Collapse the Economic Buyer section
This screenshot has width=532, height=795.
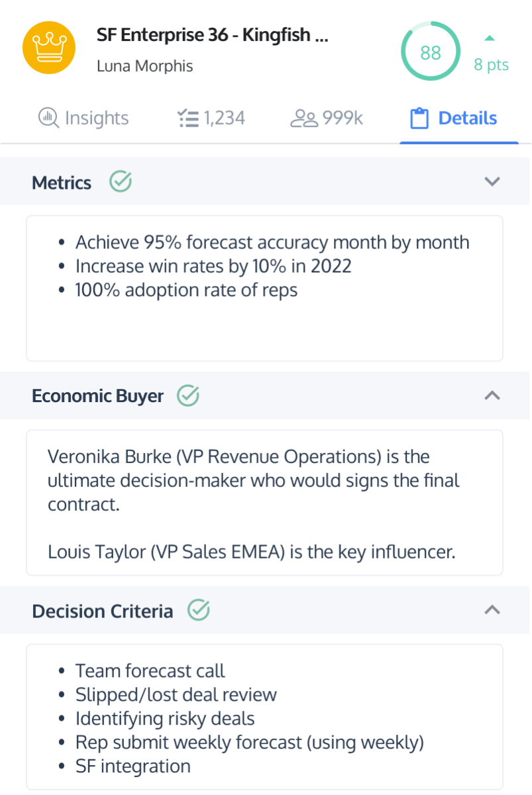point(492,396)
